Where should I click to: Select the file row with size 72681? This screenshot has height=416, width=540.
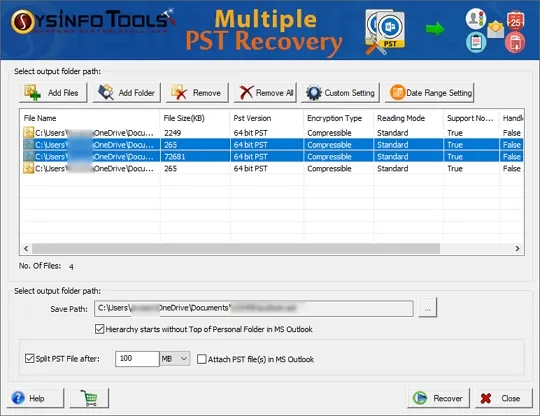(x=272, y=157)
